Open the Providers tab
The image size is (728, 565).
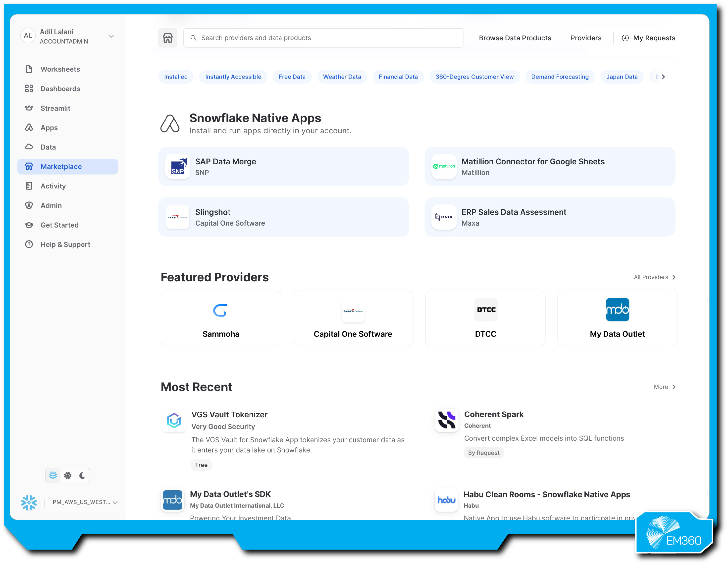[x=586, y=38]
